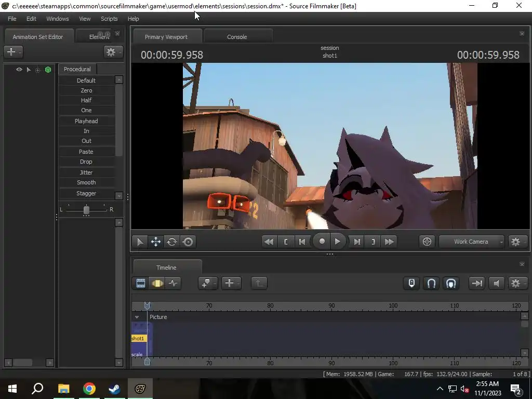Jump to next clip with fast-forward button
This screenshot has width=532, height=399.
point(389,242)
